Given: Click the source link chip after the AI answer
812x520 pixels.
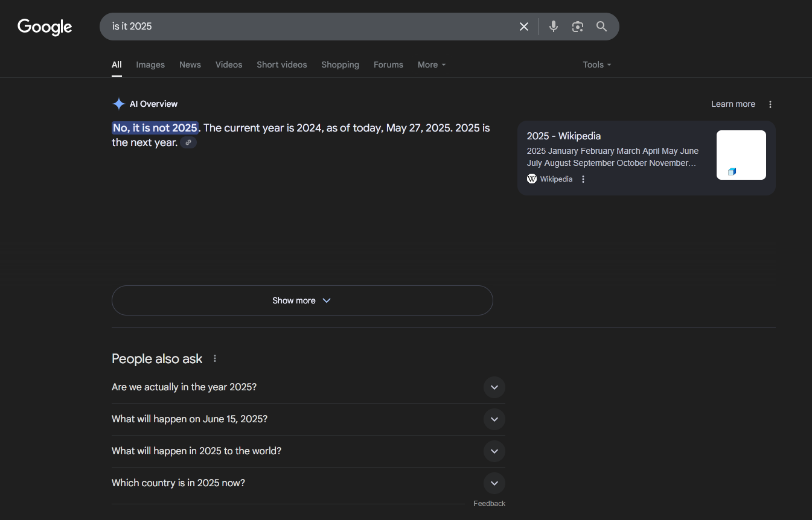Looking at the screenshot, I should pyautogui.click(x=188, y=142).
